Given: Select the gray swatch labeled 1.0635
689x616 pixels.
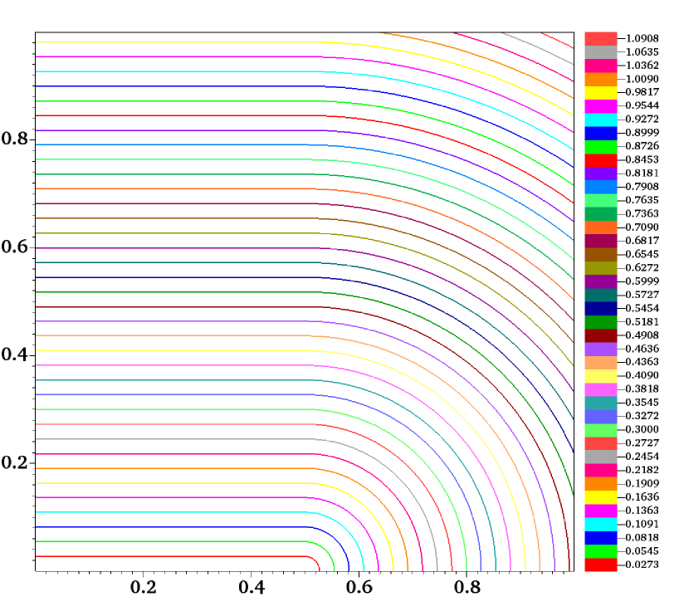Looking at the screenshot, I should coord(601,52).
